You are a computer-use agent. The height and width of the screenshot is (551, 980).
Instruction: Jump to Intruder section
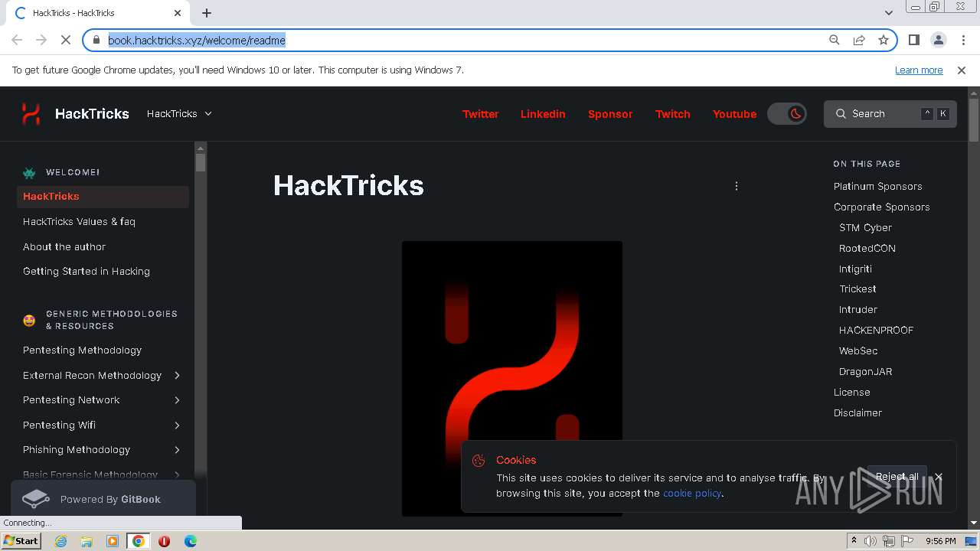tap(857, 309)
